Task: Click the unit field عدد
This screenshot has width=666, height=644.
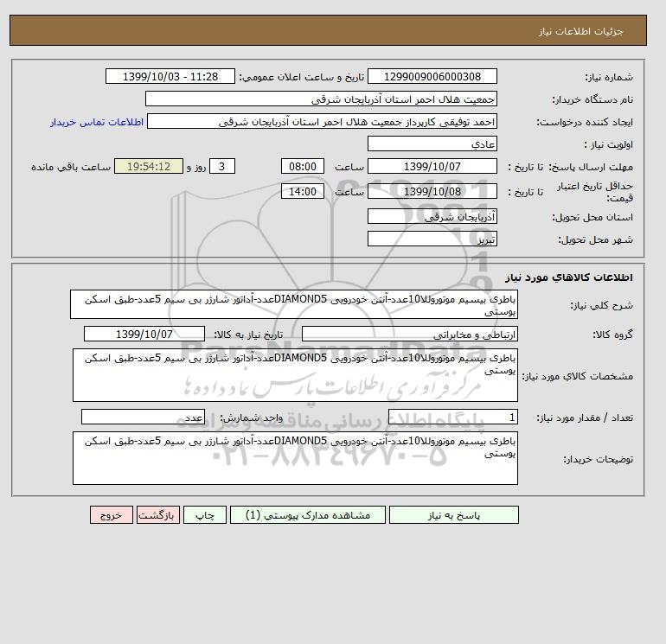Action: [143, 418]
